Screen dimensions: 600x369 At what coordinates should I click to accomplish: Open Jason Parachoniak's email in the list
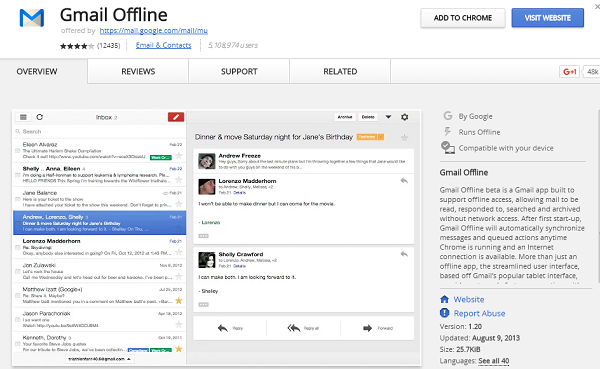[99, 319]
